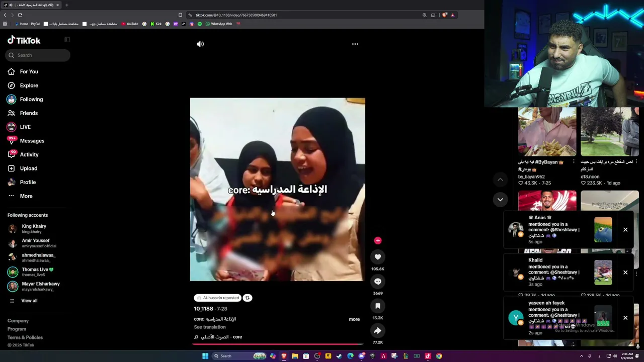Go to the previous video with the up arrow
644x362 pixels.
(x=500, y=179)
